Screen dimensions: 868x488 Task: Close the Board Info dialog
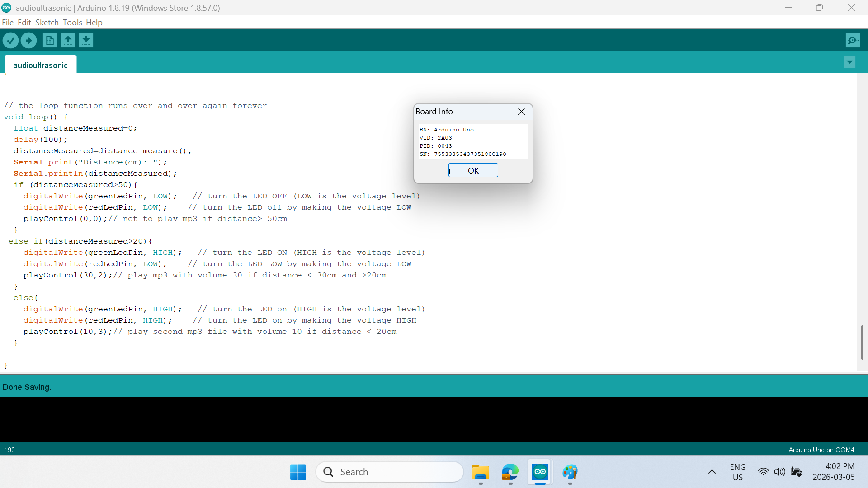pyautogui.click(x=521, y=111)
